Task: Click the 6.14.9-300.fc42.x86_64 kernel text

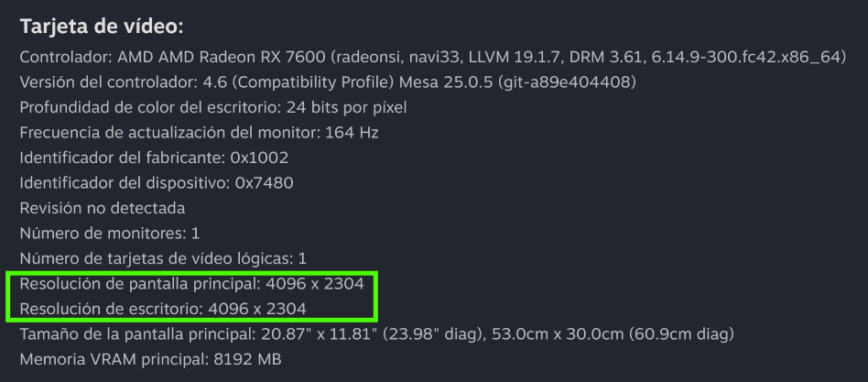Action: pos(747,57)
